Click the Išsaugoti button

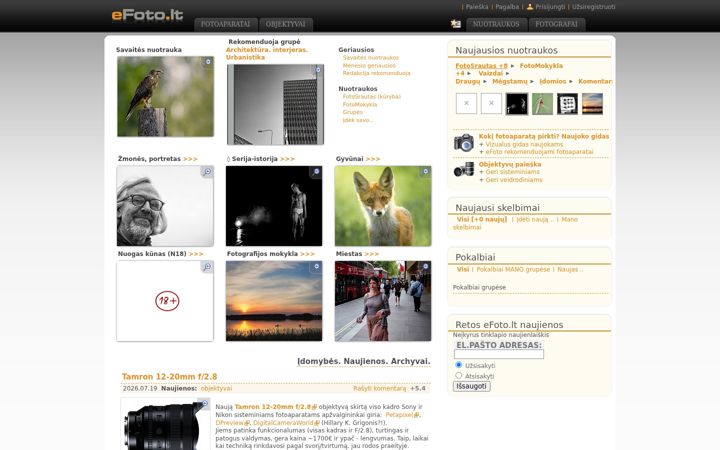click(472, 386)
